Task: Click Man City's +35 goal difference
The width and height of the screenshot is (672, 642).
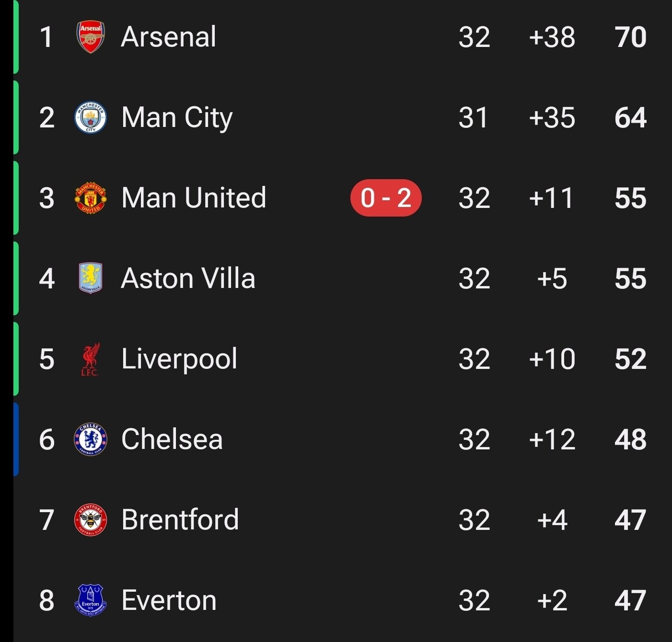Action: pos(552,117)
